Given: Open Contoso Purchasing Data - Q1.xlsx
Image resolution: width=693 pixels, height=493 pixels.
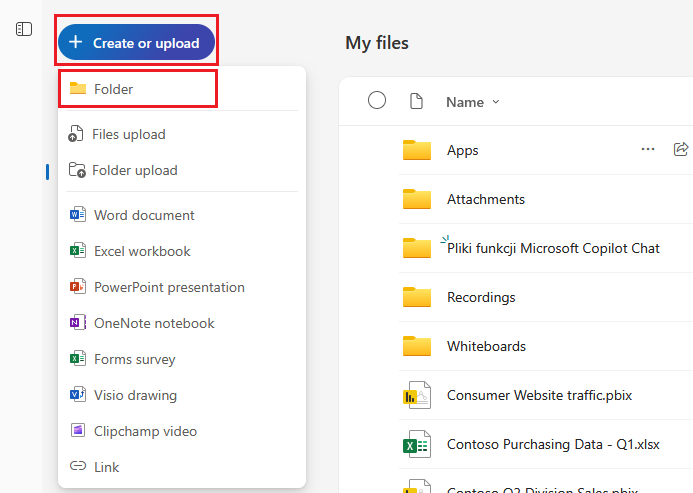Looking at the screenshot, I should 553,444.
